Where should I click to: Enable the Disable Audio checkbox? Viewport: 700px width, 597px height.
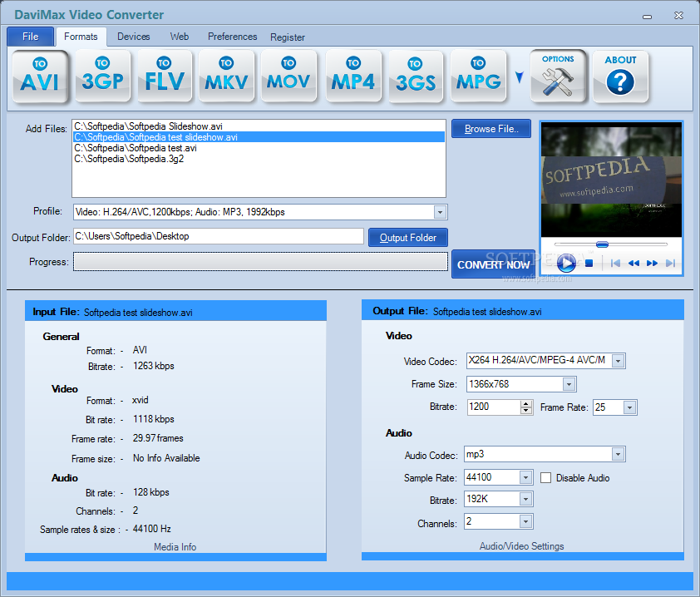click(x=545, y=478)
